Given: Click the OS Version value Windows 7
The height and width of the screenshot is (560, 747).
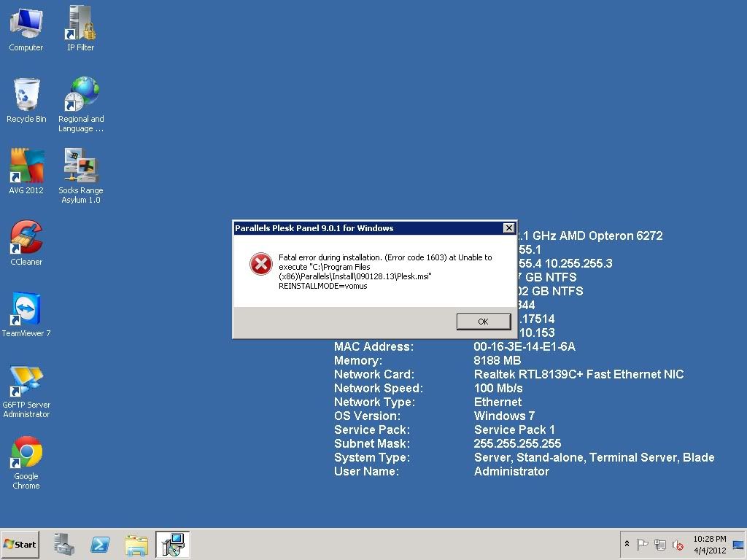Looking at the screenshot, I should click(x=505, y=416).
